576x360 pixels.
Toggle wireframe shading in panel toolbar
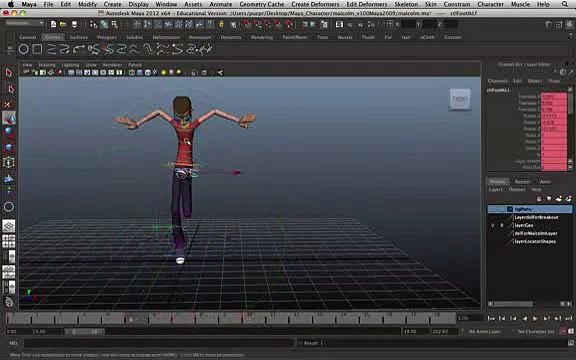(132, 72)
